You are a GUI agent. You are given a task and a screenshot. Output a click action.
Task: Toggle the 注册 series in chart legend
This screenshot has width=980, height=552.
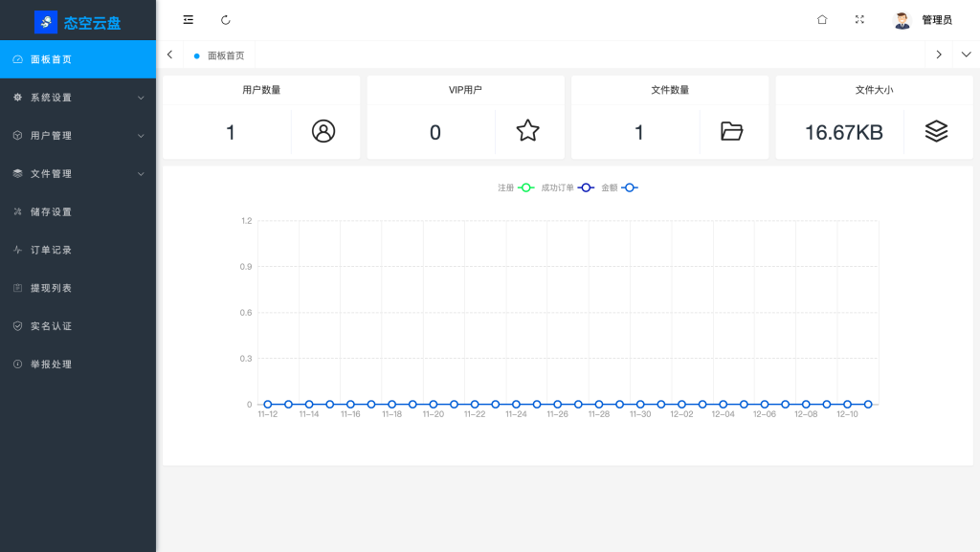[x=516, y=188]
